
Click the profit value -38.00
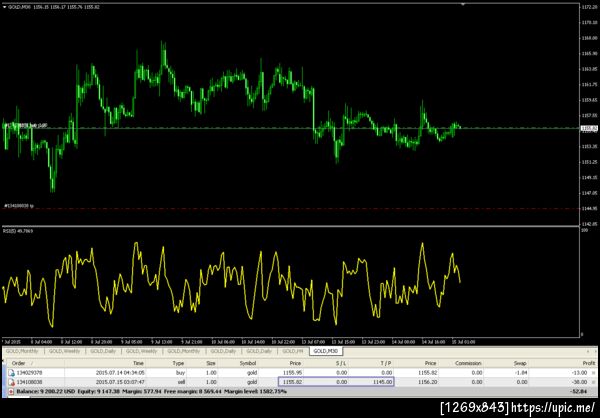pyautogui.click(x=580, y=382)
